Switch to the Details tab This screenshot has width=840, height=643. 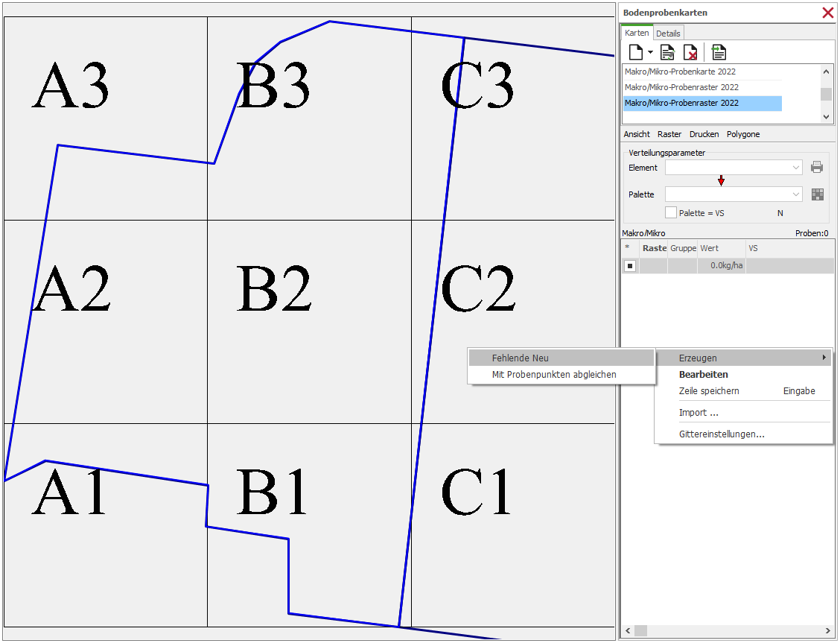point(668,34)
